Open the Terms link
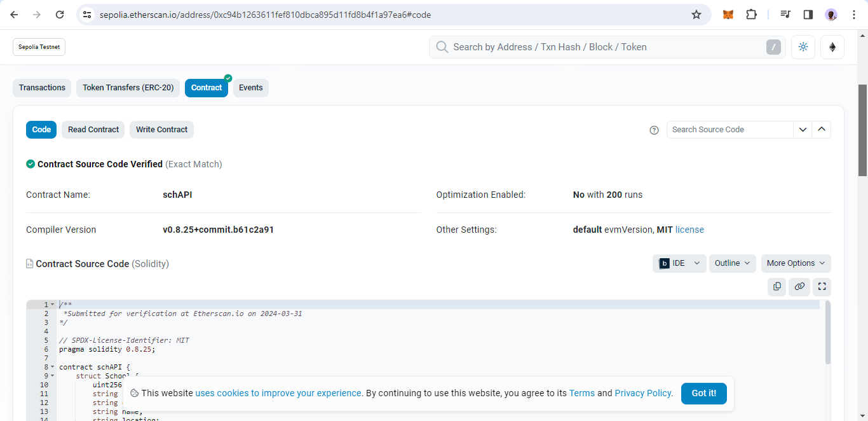 pyautogui.click(x=582, y=393)
